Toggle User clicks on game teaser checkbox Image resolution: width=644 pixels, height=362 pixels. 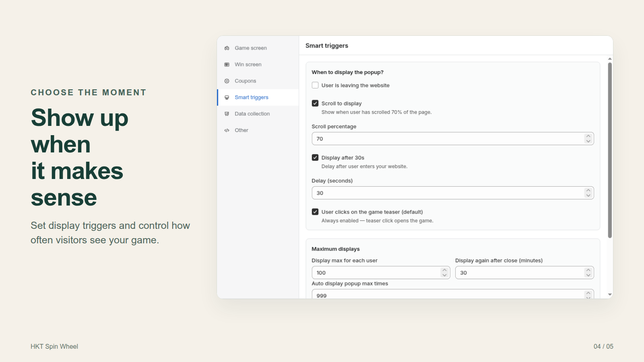click(315, 212)
